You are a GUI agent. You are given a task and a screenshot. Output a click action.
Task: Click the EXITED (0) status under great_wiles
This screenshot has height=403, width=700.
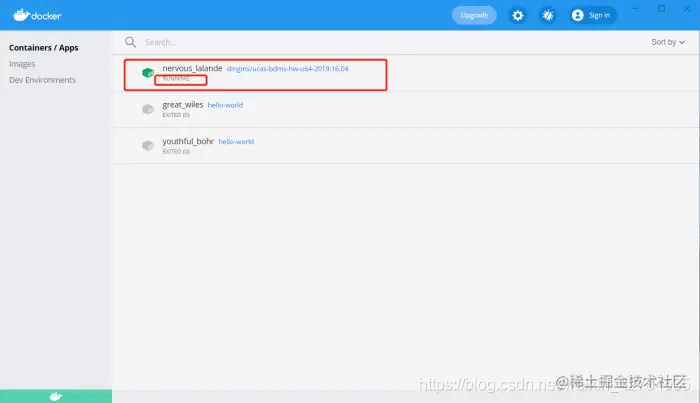(x=176, y=115)
